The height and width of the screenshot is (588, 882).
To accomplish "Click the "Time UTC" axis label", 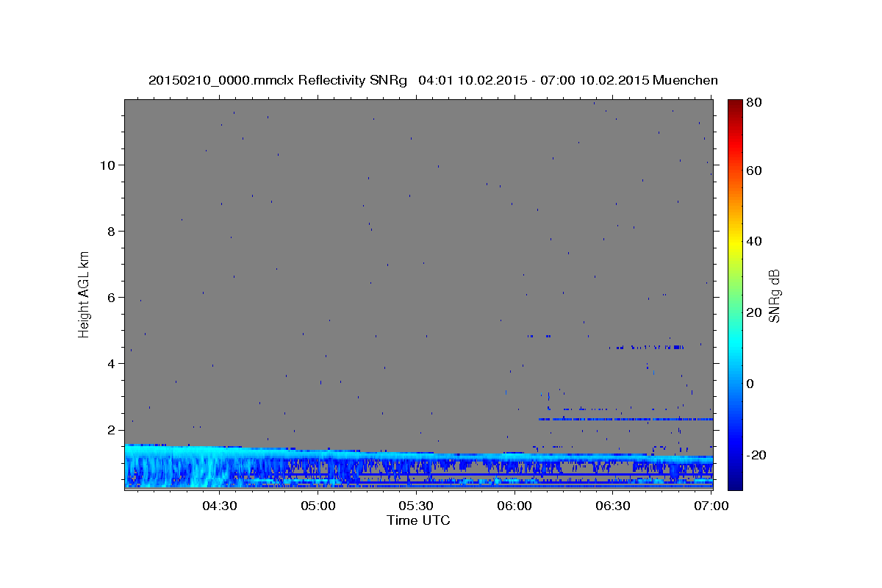I will 418,520.
